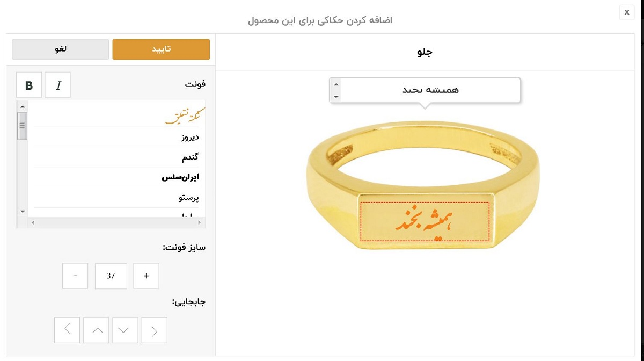644x361 pixels.
Task: Click the engraving text input field
Action: [429, 90]
